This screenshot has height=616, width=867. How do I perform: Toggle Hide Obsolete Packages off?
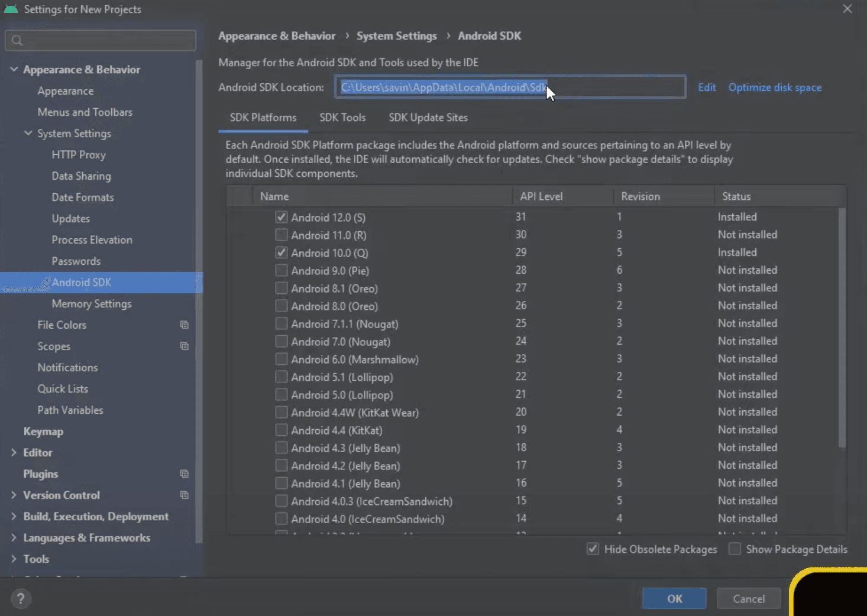click(x=592, y=549)
